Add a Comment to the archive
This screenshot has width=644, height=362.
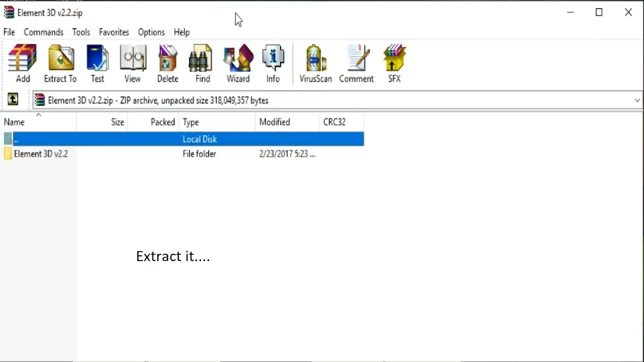(356, 63)
